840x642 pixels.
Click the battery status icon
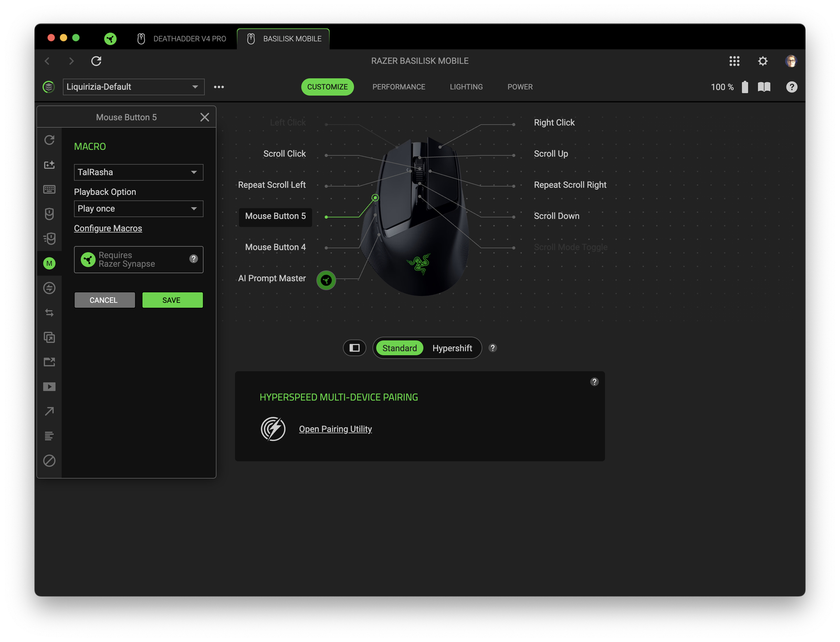tap(745, 87)
